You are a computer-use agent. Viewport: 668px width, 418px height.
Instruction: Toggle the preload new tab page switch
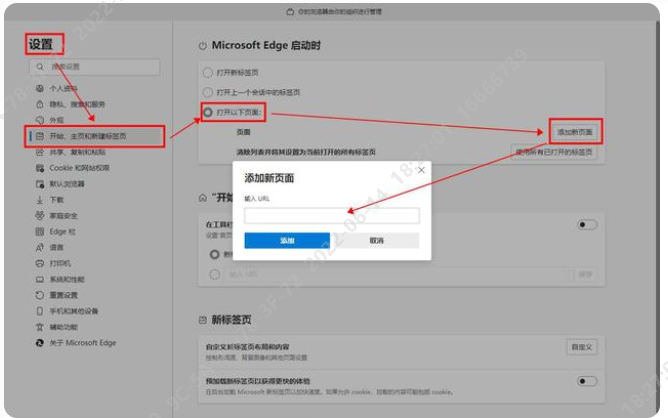click(x=587, y=381)
